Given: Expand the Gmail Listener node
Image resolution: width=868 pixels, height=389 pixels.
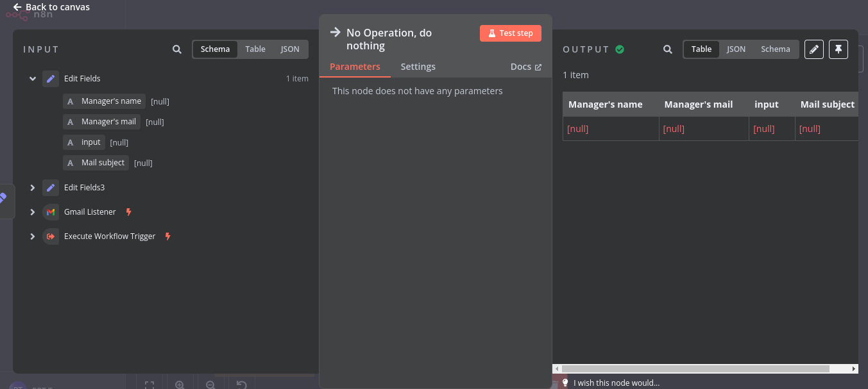Looking at the screenshot, I should [32, 212].
